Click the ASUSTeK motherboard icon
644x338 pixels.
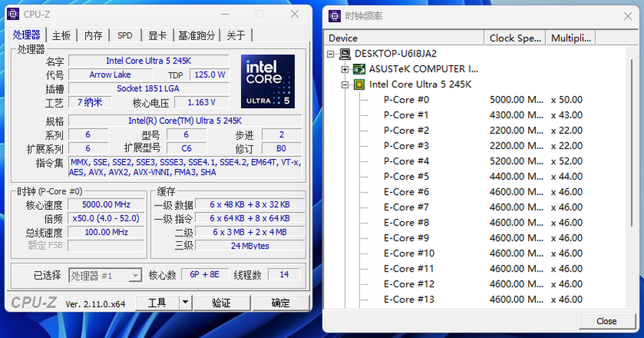click(x=359, y=69)
